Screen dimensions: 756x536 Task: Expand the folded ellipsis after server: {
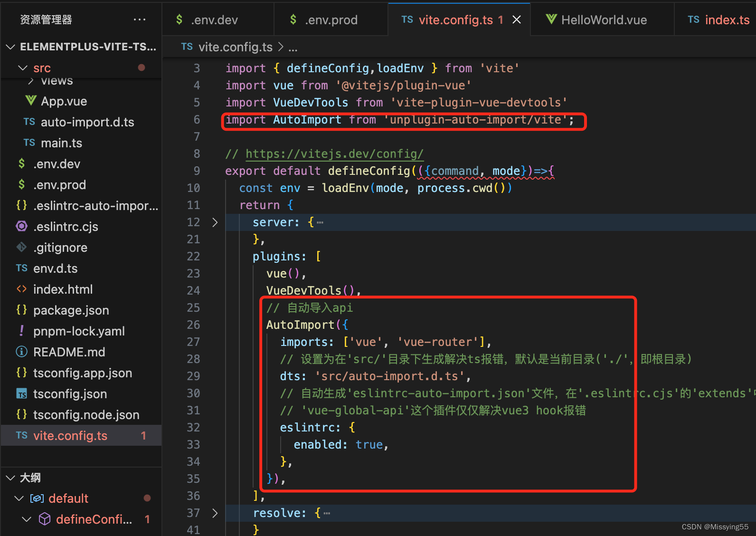tap(320, 222)
